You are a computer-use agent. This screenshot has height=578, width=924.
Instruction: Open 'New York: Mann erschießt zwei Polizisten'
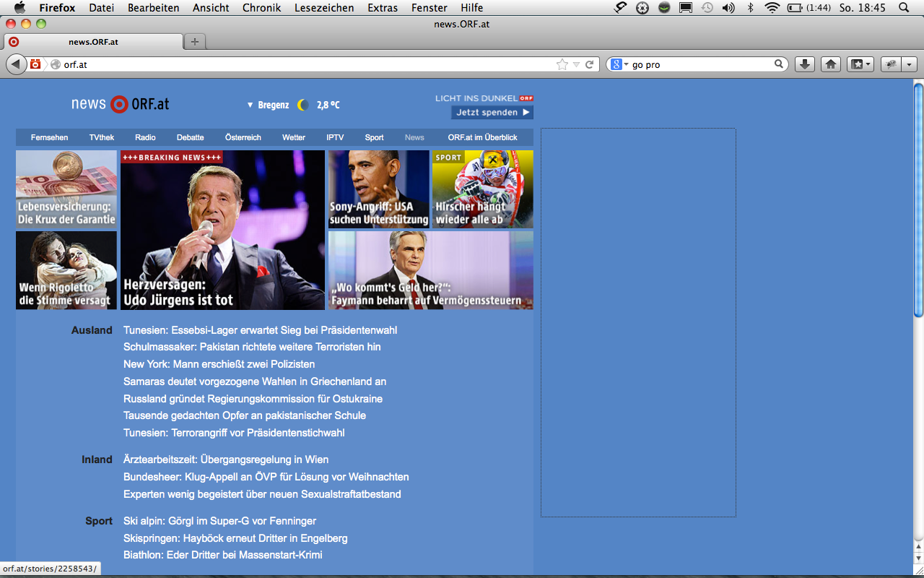pyautogui.click(x=219, y=364)
